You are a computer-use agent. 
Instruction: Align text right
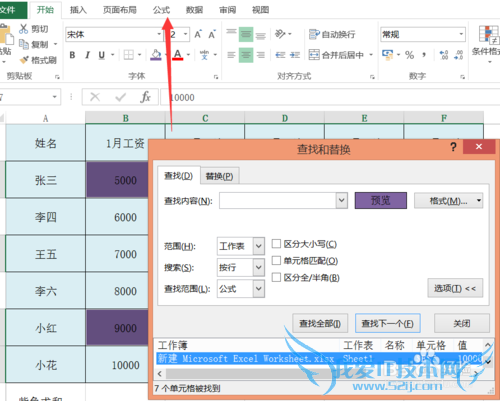pos(261,55)
